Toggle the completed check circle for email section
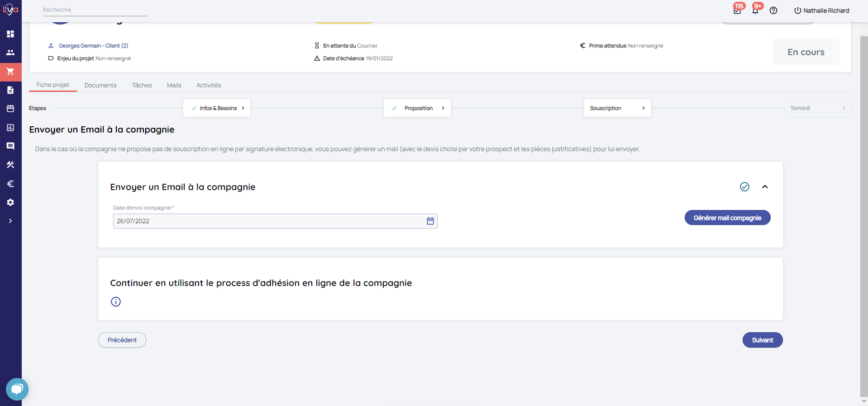This screenshot has width=868, height=406. [744, 186]
